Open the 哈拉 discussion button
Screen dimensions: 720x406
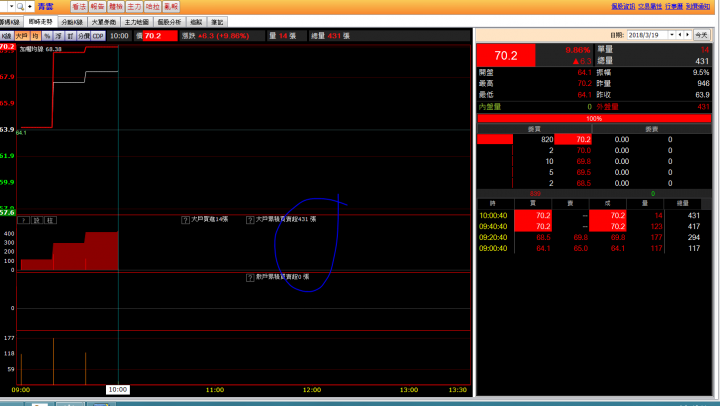click(152, 6)
